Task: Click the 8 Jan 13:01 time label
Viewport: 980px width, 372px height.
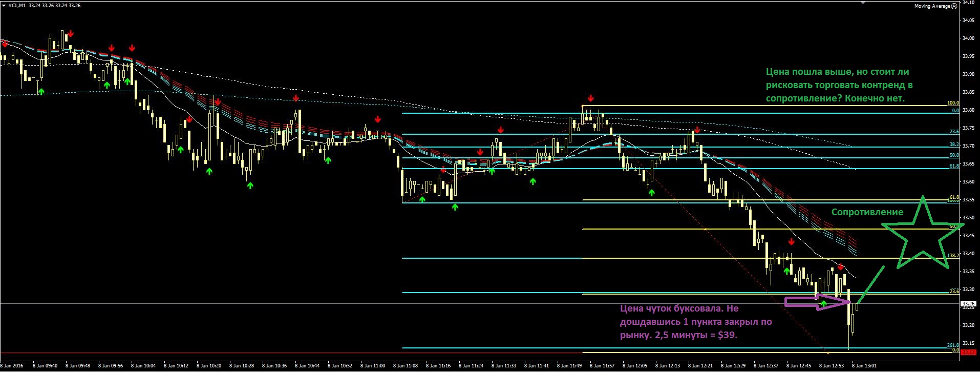Action: (864, 366)
